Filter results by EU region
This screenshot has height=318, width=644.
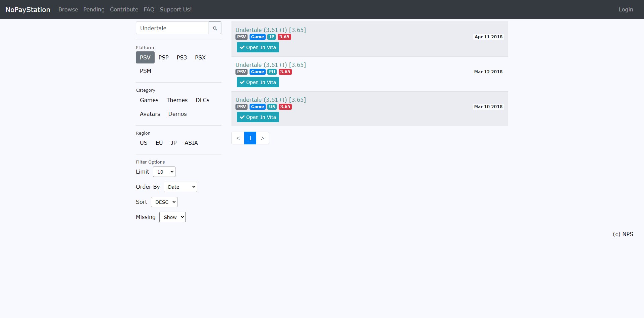click(x=159, y=143)
